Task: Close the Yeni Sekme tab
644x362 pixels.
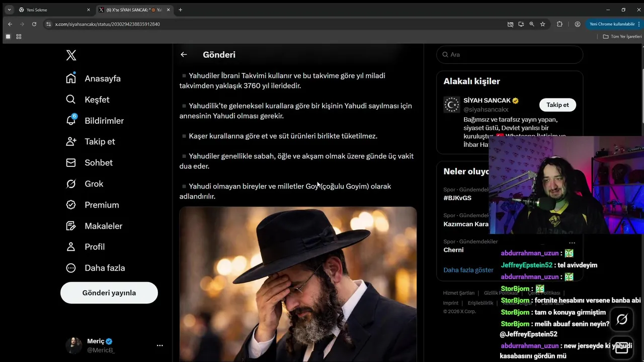Action: tap(89, 10)
